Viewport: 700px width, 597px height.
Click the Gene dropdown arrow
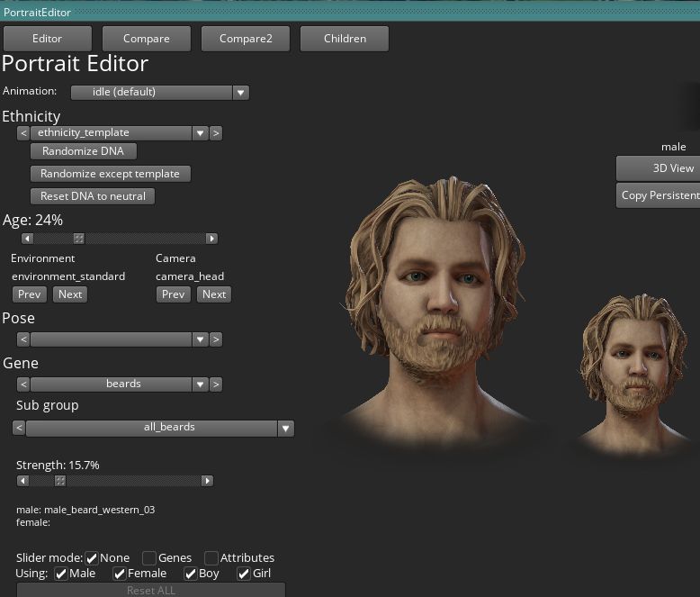(200, 384)
